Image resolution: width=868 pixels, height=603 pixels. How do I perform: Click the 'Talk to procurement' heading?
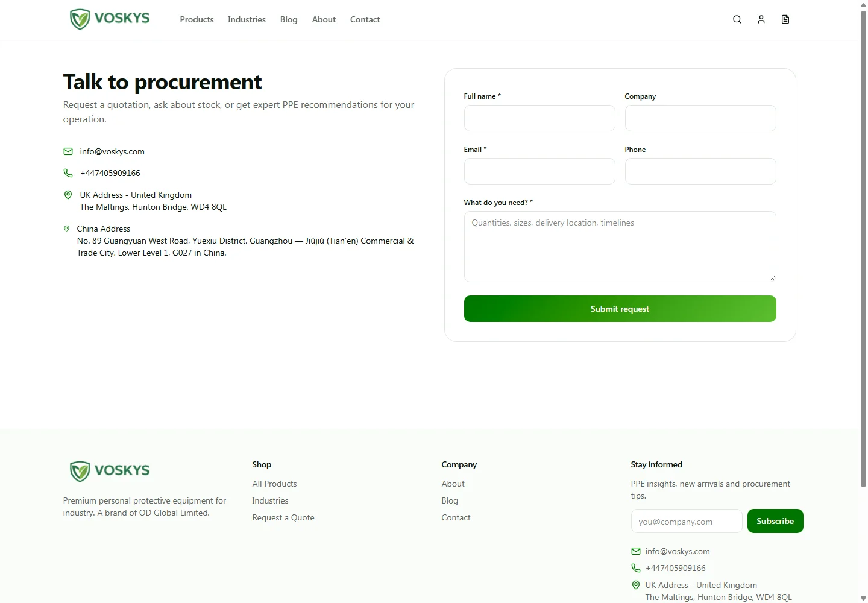(162, 82)
